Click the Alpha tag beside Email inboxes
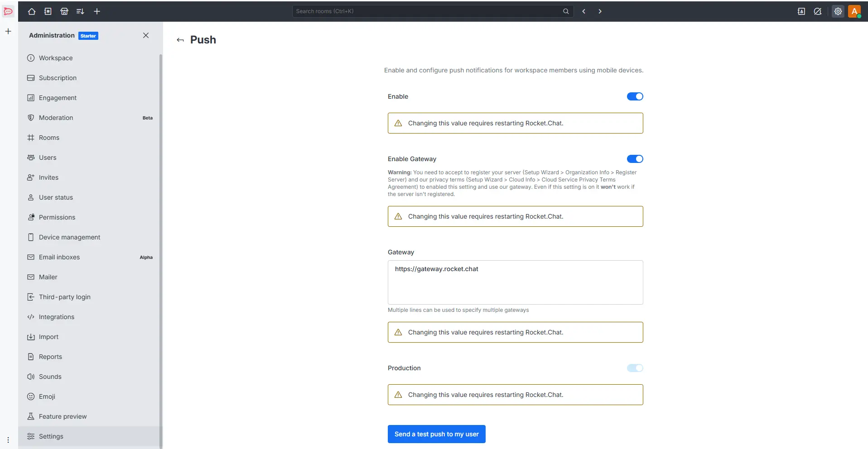The width and height of the screenshot is (868, 449). coord(146,257)
